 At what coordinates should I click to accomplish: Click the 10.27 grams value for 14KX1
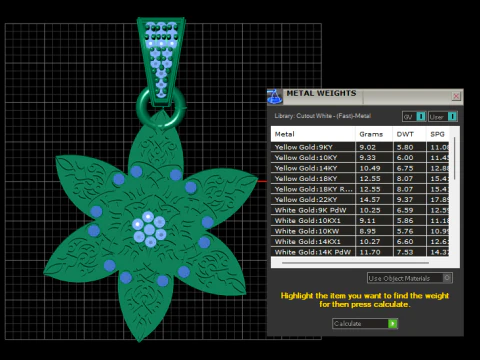point(370,241)
